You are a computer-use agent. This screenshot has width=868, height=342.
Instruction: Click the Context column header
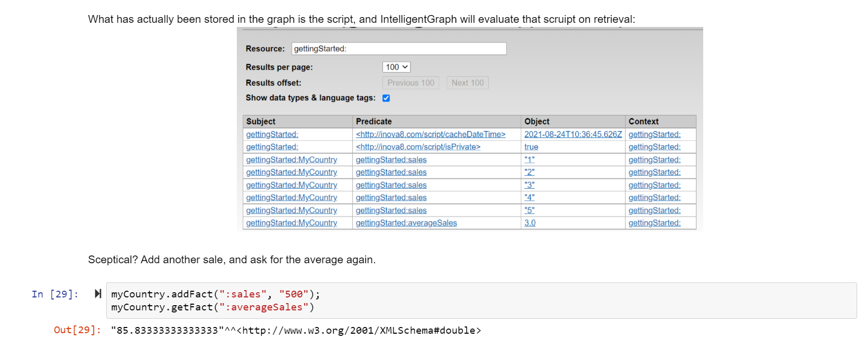coord(643,121)
